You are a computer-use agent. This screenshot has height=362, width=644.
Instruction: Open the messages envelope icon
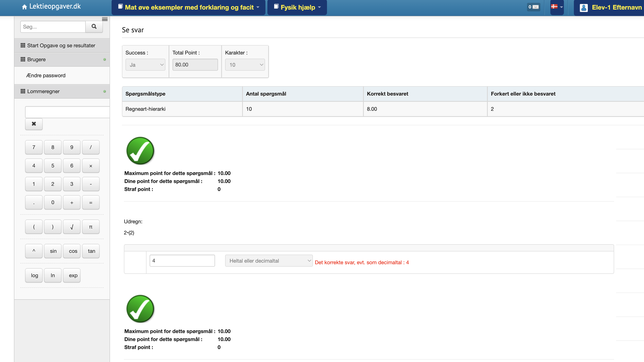pos(535,7)
